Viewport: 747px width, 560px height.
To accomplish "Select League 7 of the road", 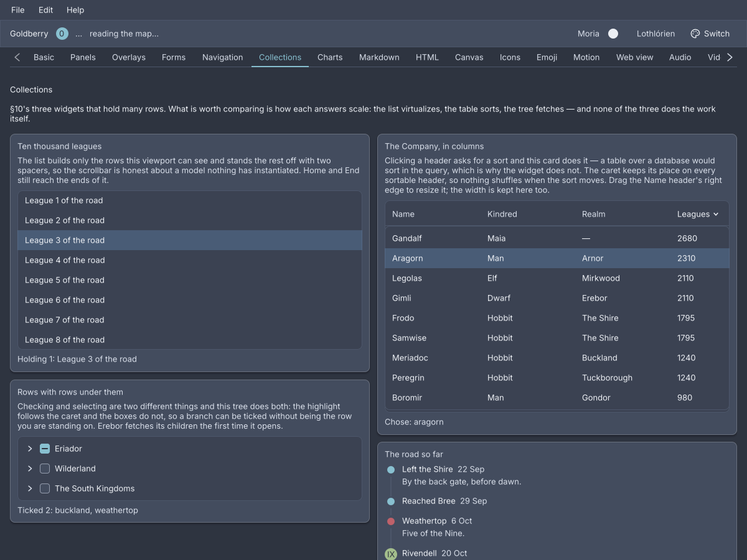I will pos(190,320).
